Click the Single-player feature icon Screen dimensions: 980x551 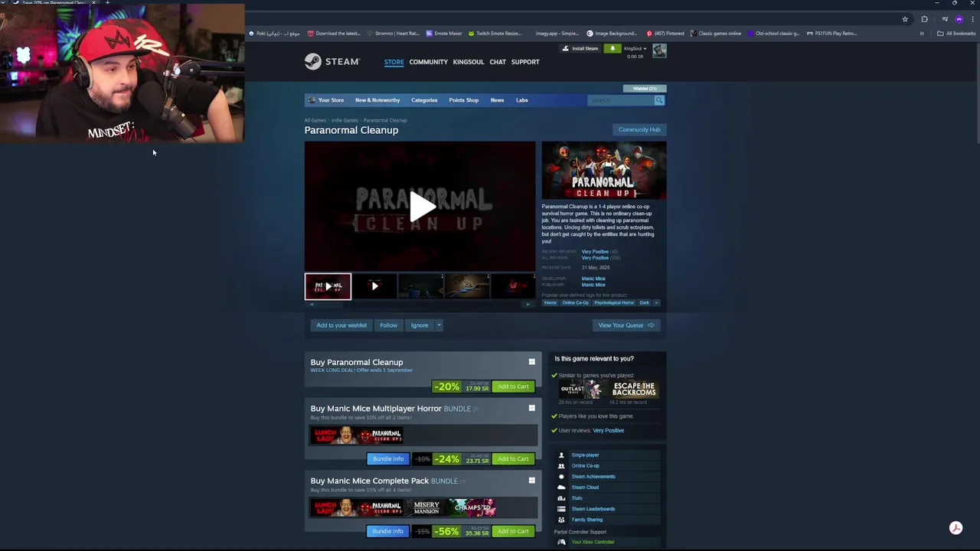coord(561,455)
